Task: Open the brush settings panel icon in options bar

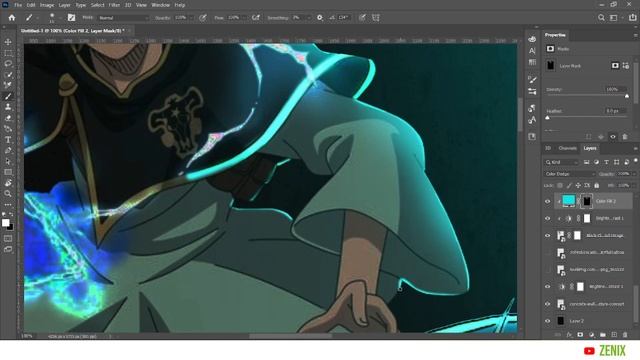Action: (x=71, y=18)
